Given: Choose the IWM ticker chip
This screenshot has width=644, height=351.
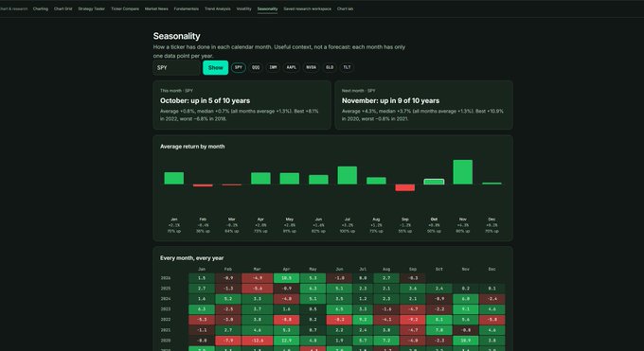Looking at the screenshot, I should 273,67.
